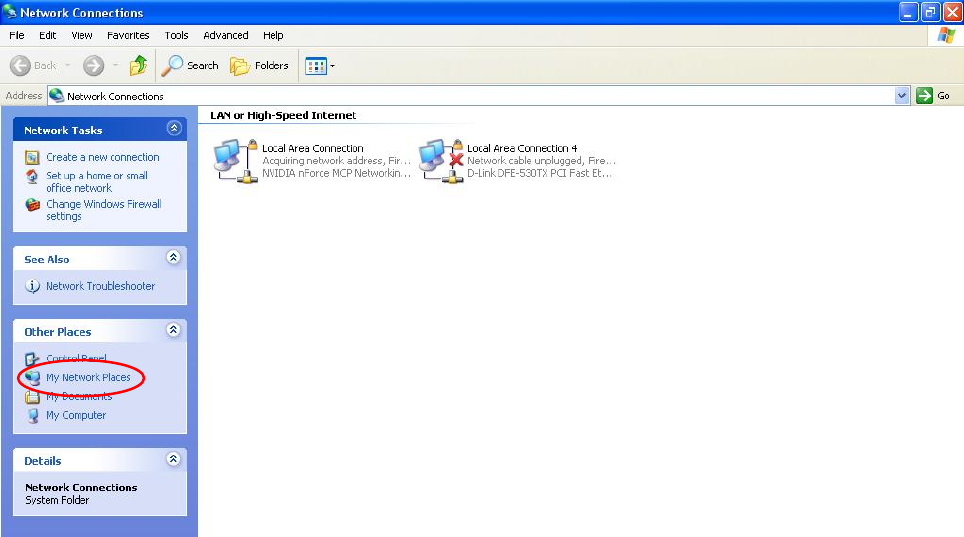
Task: Collapse the Other Places panel
Action: point(174,330)
